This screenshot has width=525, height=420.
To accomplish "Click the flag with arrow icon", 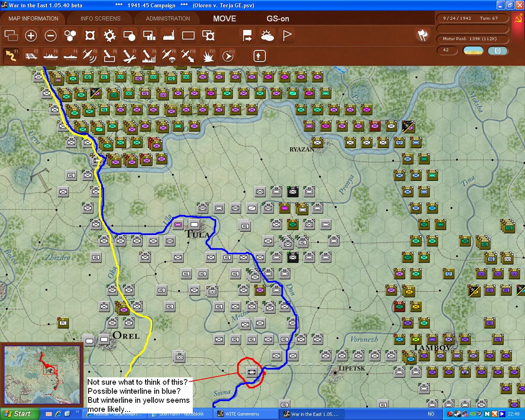I will [247, 36].
